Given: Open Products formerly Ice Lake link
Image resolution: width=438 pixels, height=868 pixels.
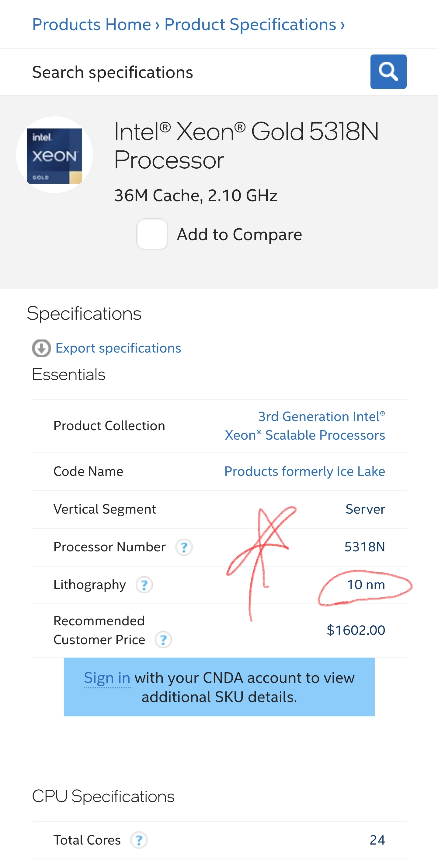Looking at the screenshot, I should (x=305, y=471).
